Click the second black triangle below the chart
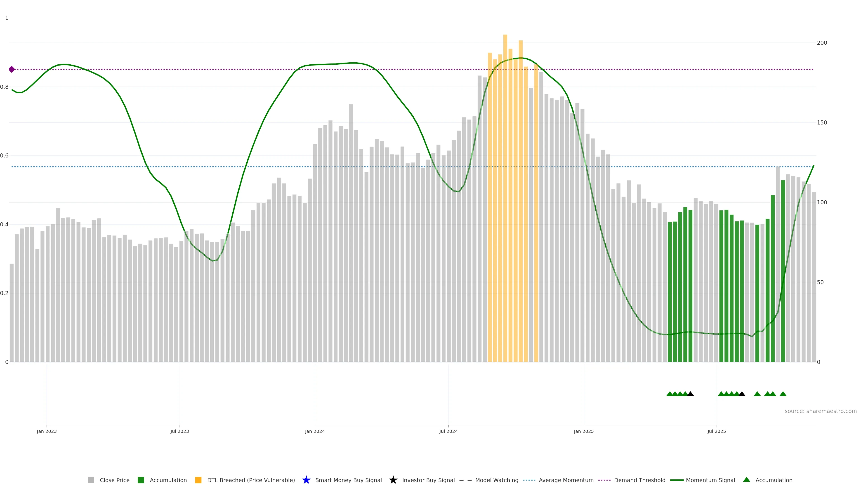Image resolution: width=868 pixels, height=488 pixels. coord(742,394)
